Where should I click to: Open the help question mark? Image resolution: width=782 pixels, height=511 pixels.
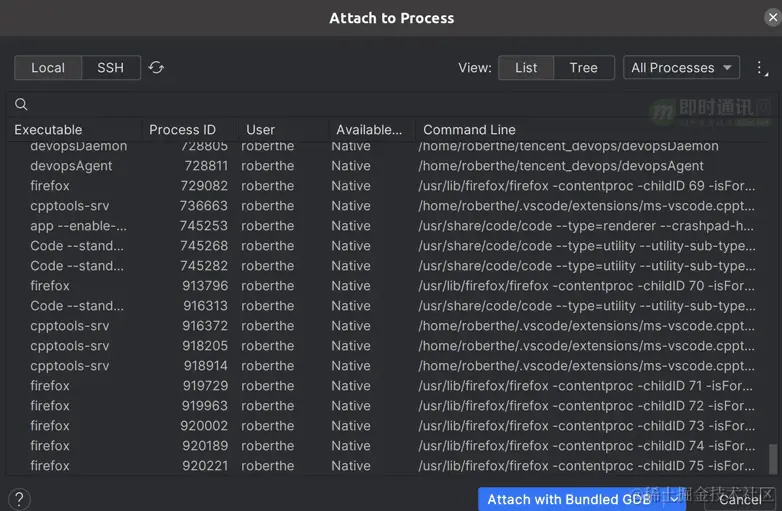click(19, 499)
